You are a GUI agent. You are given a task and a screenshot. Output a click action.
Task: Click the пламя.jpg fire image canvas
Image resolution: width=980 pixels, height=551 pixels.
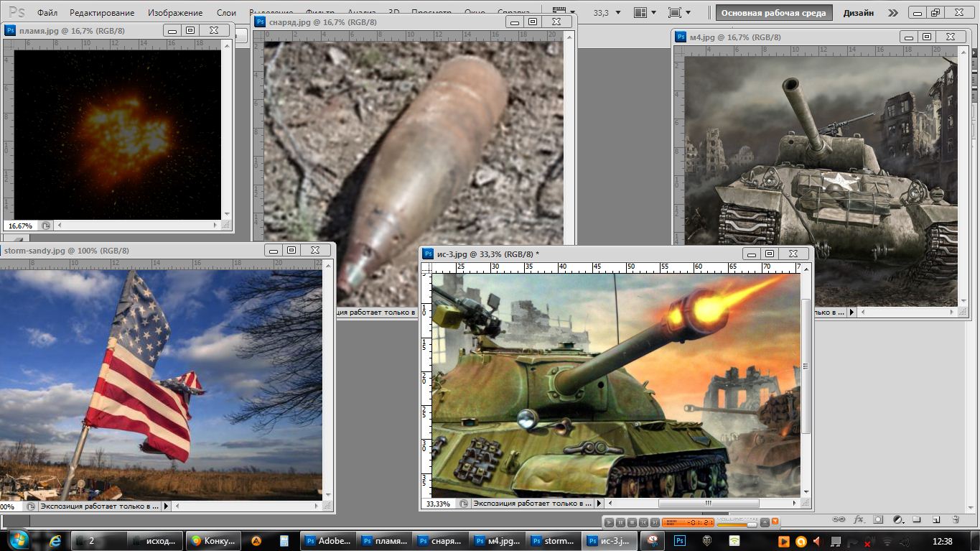117,134
